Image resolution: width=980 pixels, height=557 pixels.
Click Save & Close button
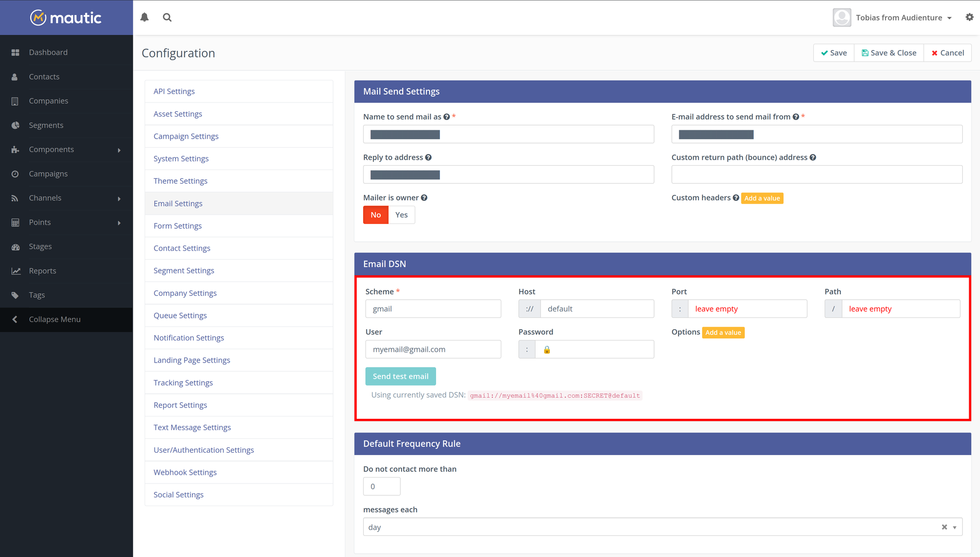889,53
